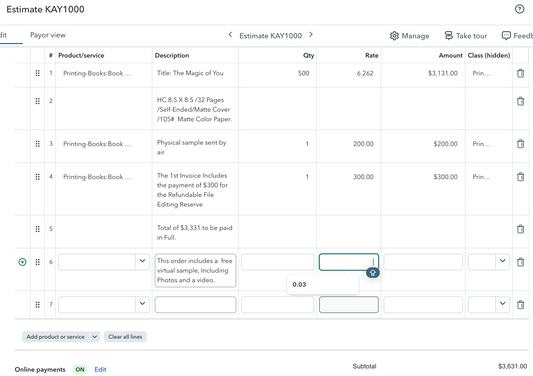Click the Description column header
This screenshot has height=376, width=533.
172,55
